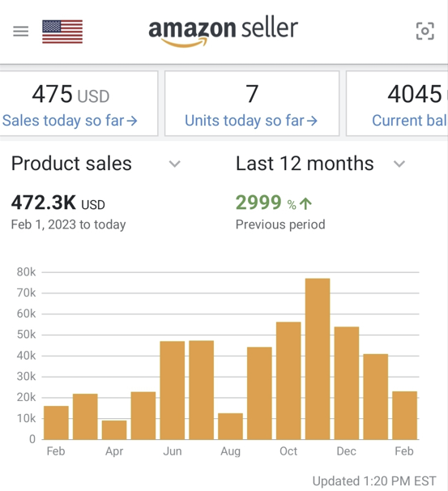This screenshot has width=448, height=491.
Task: Open the hamburger menu
Action: click(x=21, y=32)
